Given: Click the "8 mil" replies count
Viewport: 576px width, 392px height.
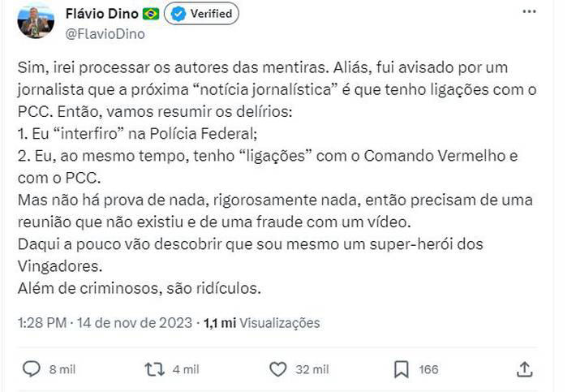Looking at the screenshot, I should [x=62, y=369].
